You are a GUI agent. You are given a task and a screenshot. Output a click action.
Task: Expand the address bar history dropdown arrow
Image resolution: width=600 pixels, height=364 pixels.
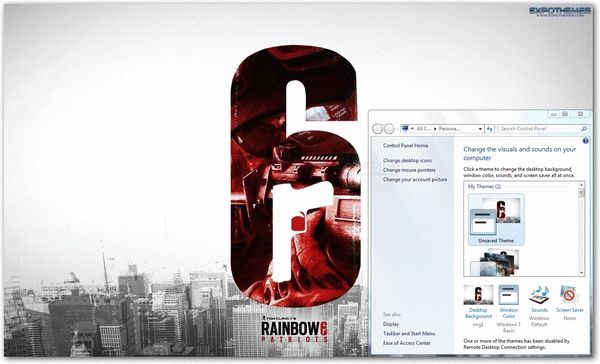click(x=480, y=129)
